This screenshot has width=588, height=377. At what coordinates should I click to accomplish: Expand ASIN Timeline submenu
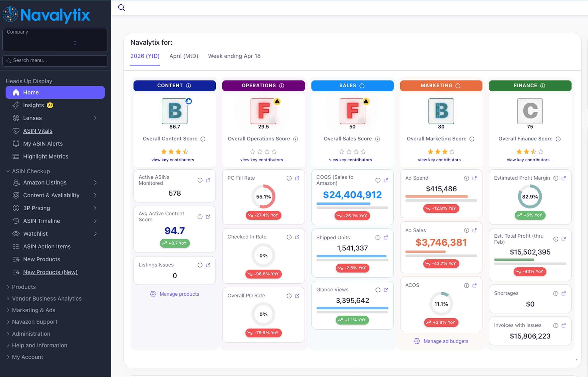click(x=95, y=221)
